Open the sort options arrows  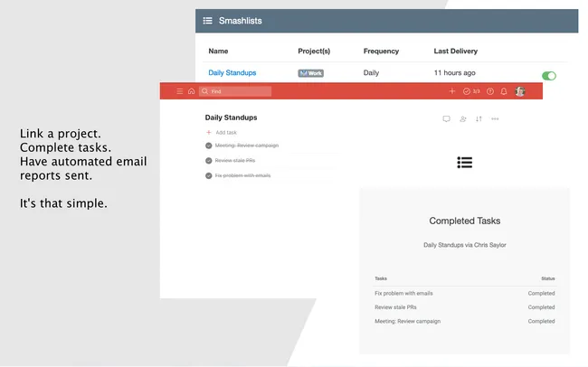click(x=479, y=118)
